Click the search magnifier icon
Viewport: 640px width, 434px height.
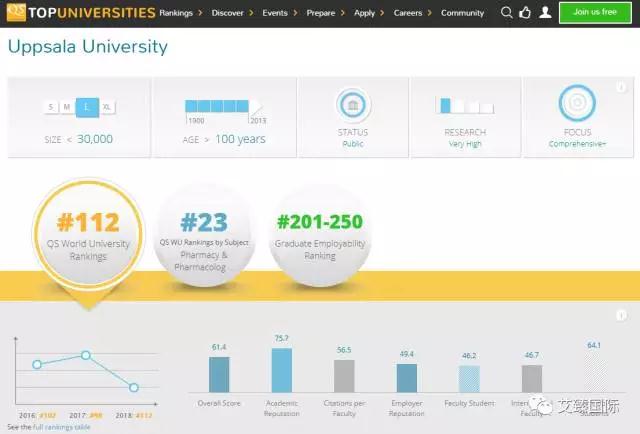(506, 13)
